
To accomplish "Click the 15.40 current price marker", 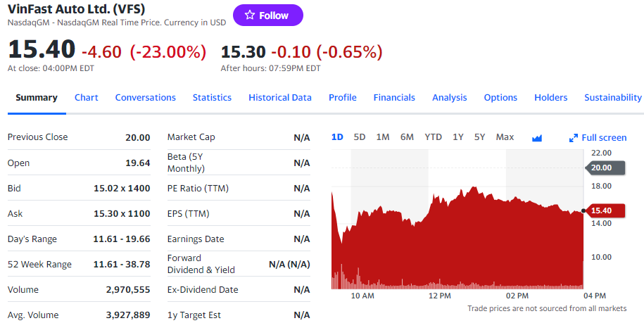I will tap(602, 210).
